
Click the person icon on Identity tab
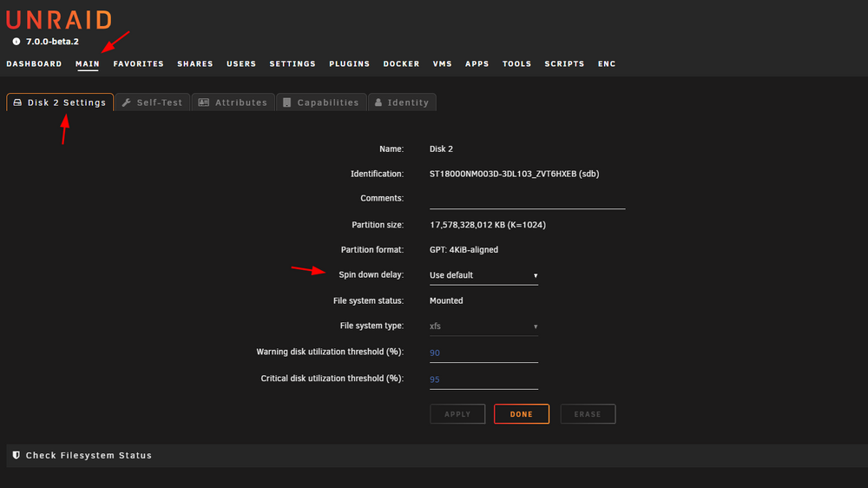(378, 102)
